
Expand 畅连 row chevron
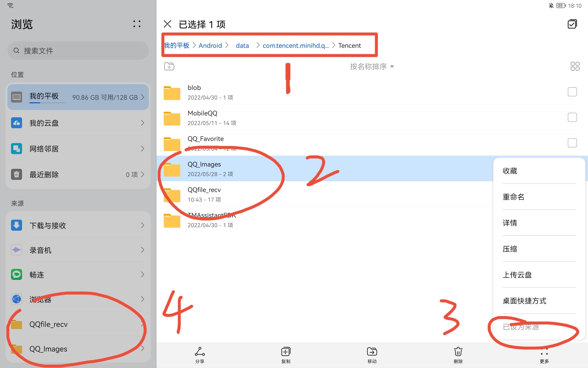(143, 274)
